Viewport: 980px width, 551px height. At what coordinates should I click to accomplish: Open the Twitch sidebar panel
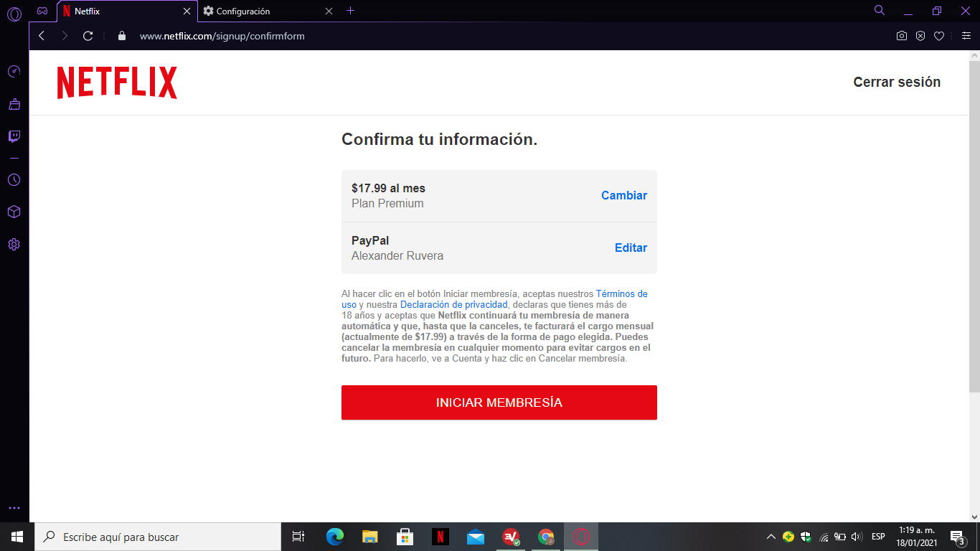click(14, 136)
